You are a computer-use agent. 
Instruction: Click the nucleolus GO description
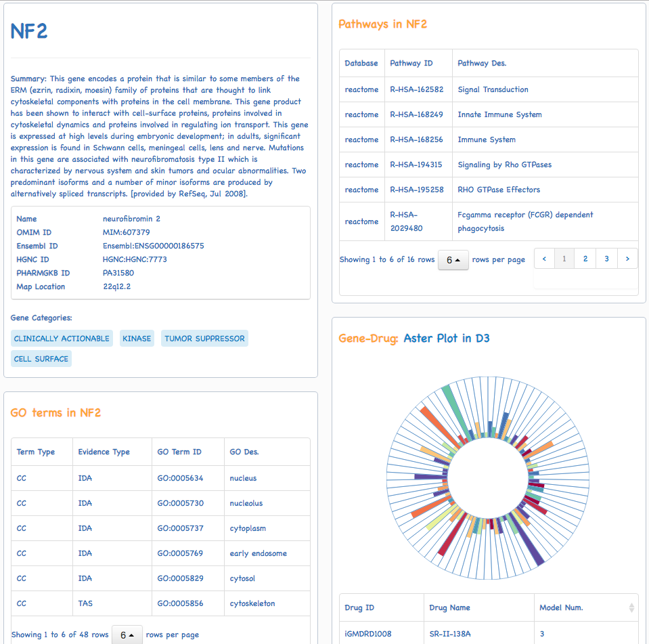246,503
